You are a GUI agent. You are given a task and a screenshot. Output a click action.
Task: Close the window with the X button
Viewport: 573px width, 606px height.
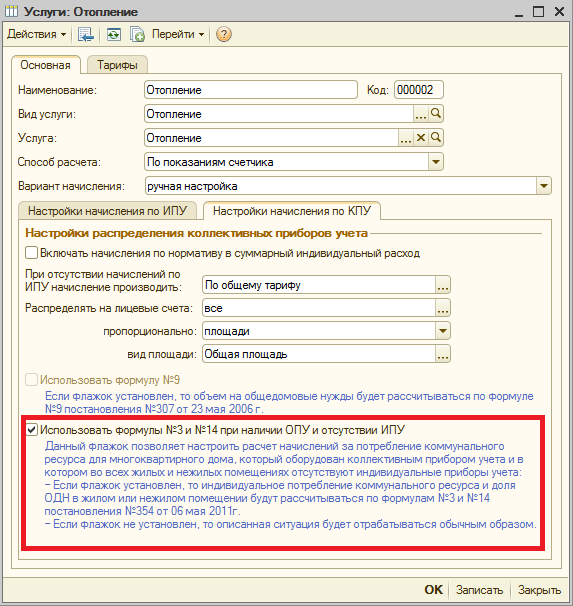(x=559, y=12)
